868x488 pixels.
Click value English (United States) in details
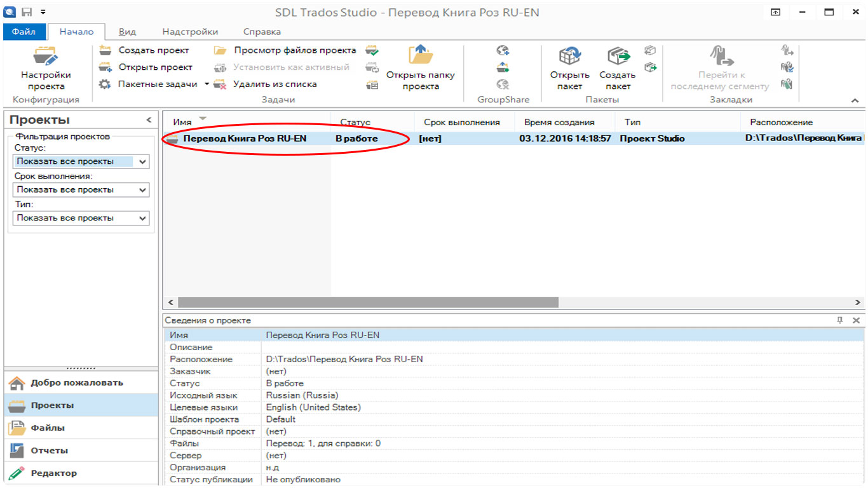tap(313, 407)
